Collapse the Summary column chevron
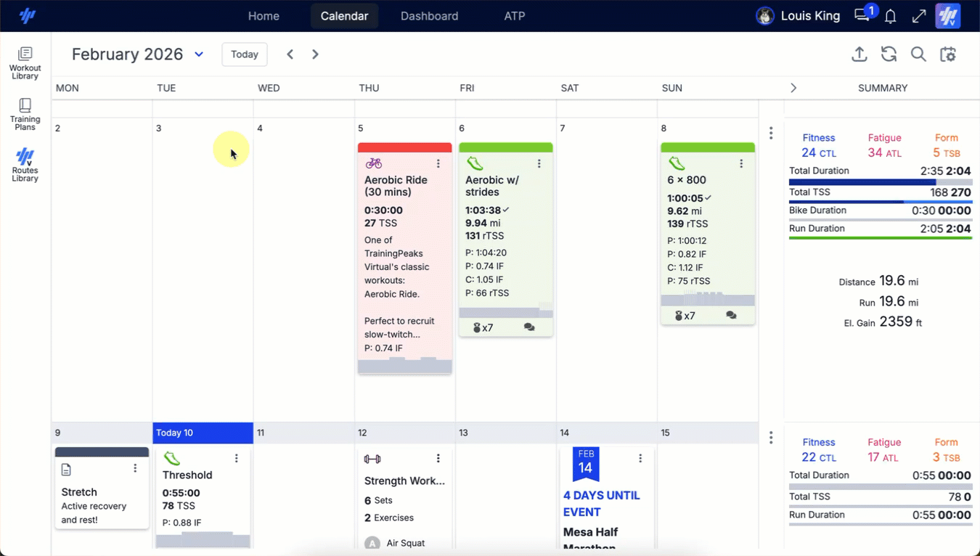 [793, 88]
